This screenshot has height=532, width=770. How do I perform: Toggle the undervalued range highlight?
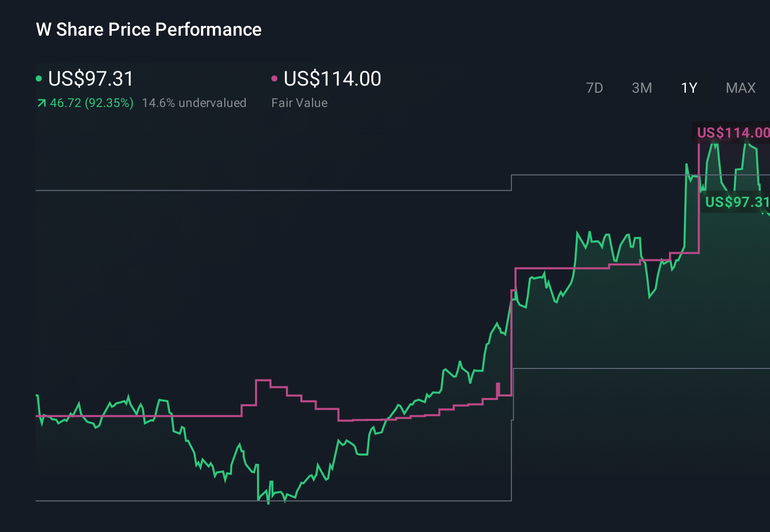click(x=195, y=103)
